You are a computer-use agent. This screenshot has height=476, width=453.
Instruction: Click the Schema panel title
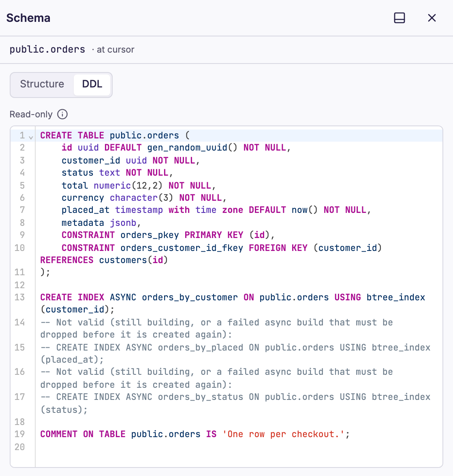28,18
